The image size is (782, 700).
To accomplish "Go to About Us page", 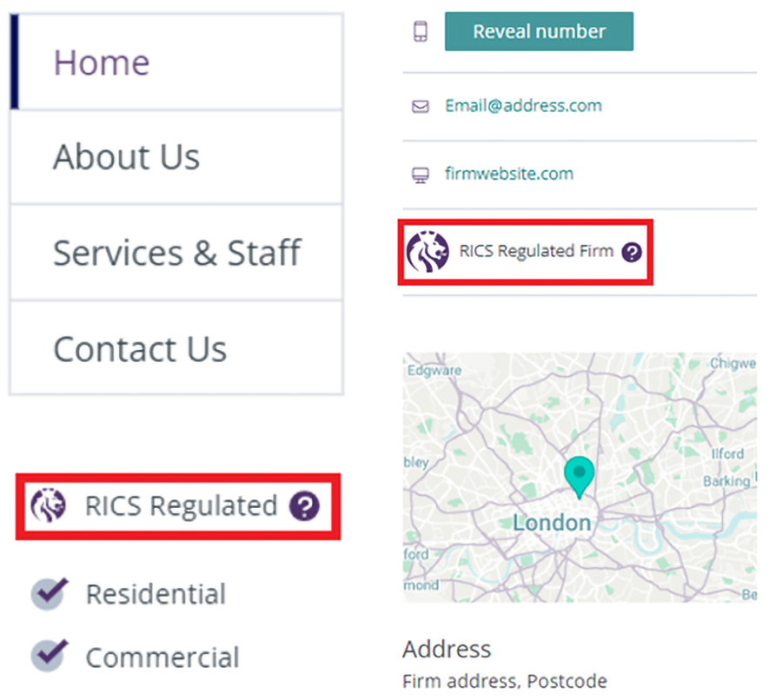I will pos(127,157).
